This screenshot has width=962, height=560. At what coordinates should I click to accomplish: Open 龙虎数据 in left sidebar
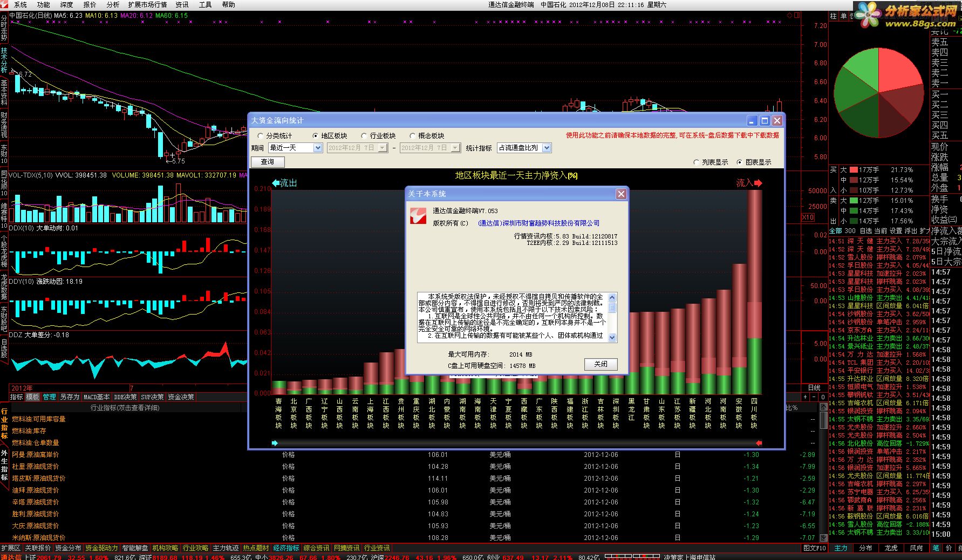pos(4,287)
